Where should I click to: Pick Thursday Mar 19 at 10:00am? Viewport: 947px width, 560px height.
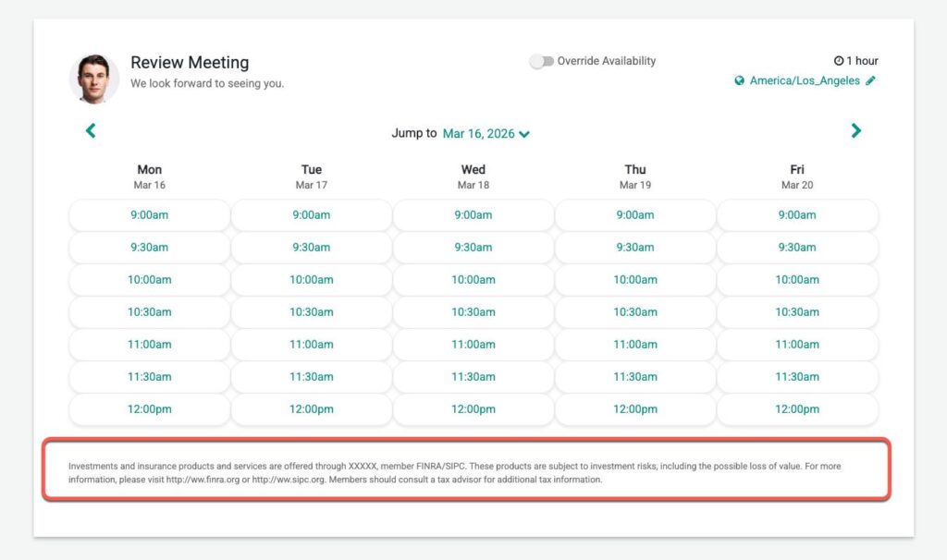click(x=635, y=280)
